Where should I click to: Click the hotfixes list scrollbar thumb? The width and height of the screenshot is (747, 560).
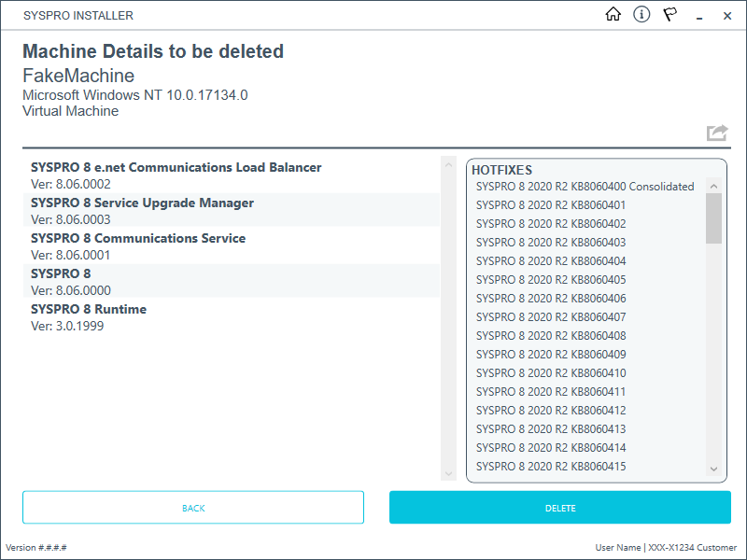pos(713,218)
